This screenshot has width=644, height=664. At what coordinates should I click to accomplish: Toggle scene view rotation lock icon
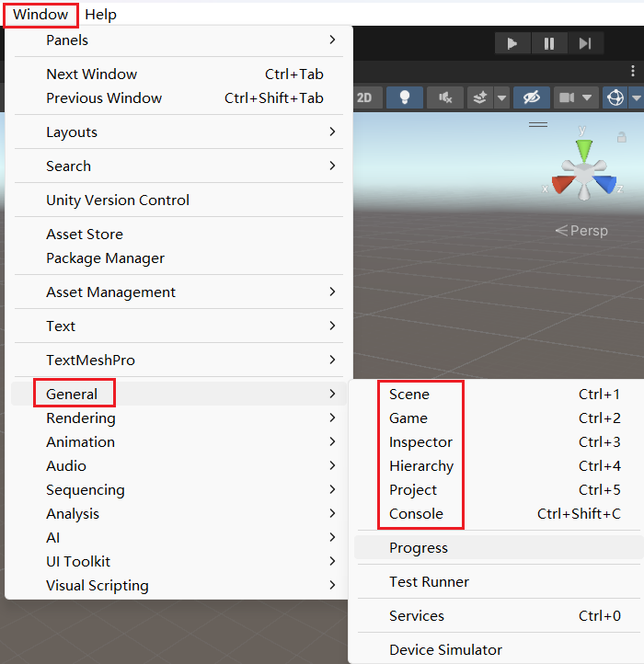[x=622, y=137]
